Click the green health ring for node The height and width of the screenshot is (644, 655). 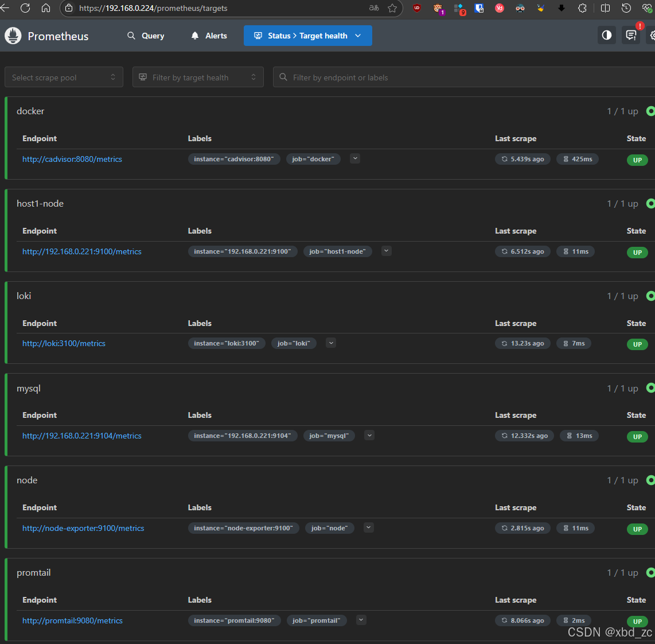(650, 480)
